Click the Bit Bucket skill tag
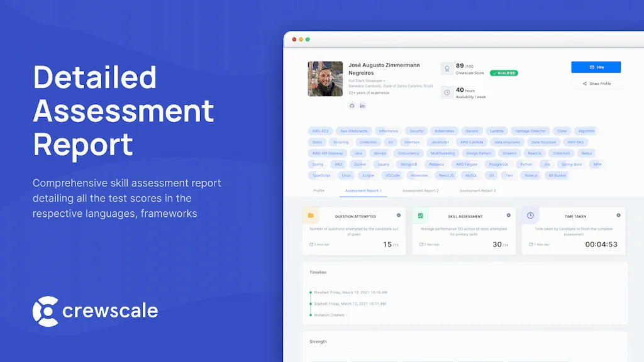The image size is (644, 362). coord(557,175)
